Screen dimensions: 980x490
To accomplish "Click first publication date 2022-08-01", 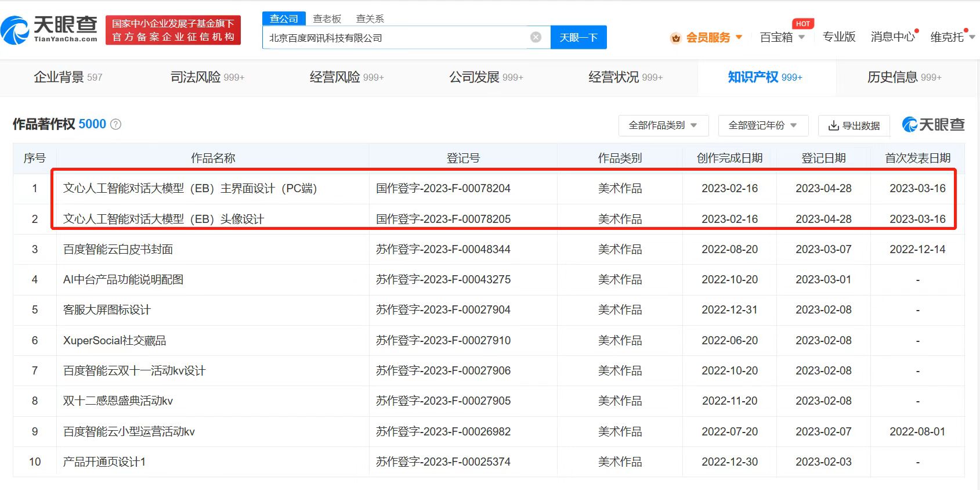I will tap(917, 431).
